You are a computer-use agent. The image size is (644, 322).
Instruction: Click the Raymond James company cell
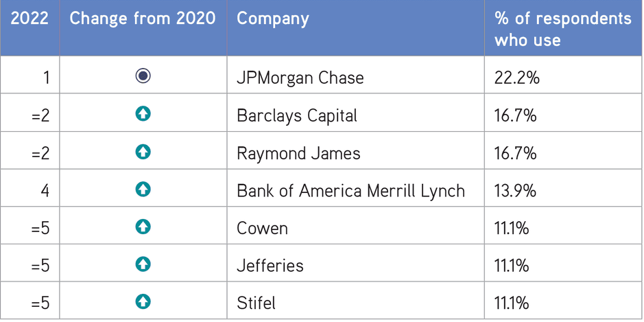coord(298,153)
